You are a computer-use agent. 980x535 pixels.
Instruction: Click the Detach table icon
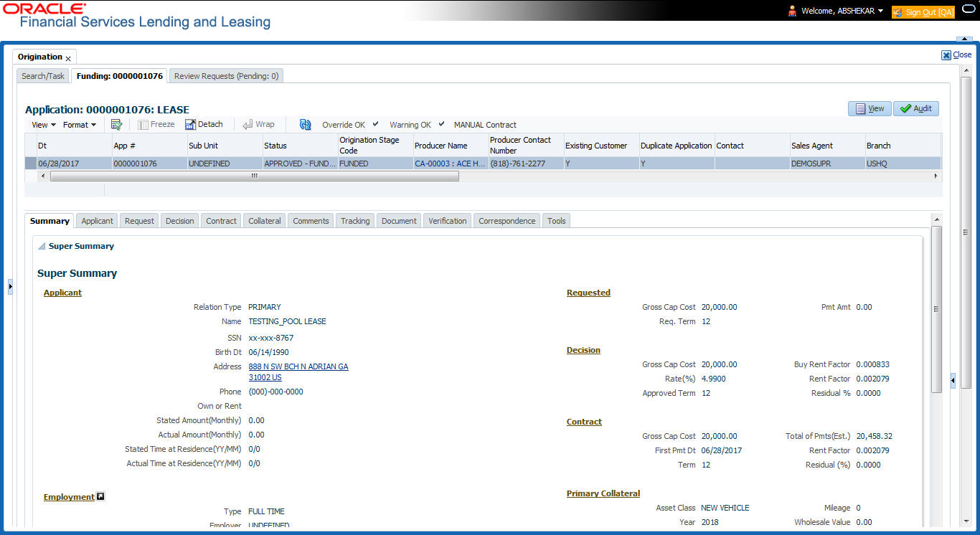(x=191, y=125)
